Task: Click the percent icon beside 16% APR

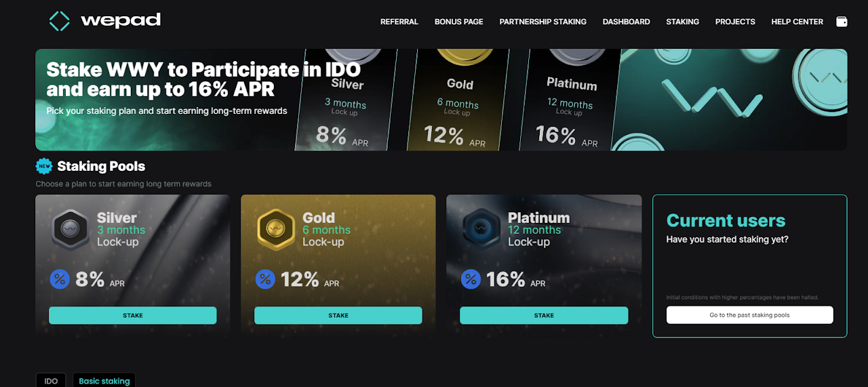Action: [x=471, y=279]
